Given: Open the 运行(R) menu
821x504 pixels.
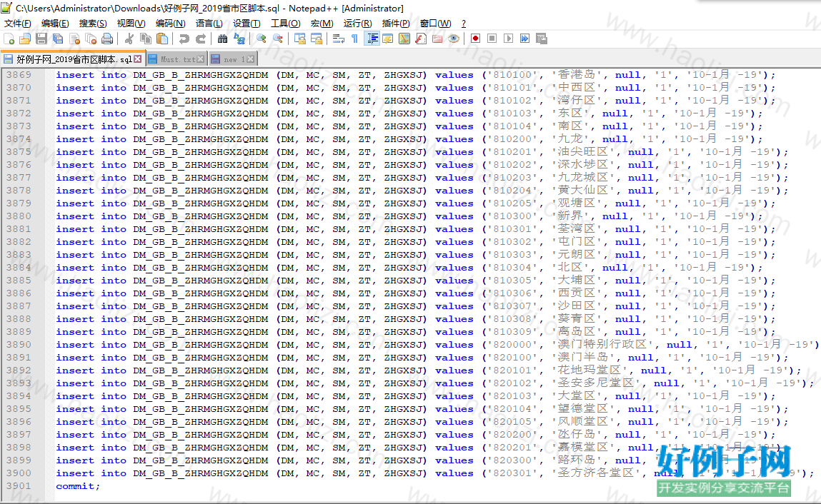Looking at the screenshot, I should pyautogui.click(x=357, y=24).
